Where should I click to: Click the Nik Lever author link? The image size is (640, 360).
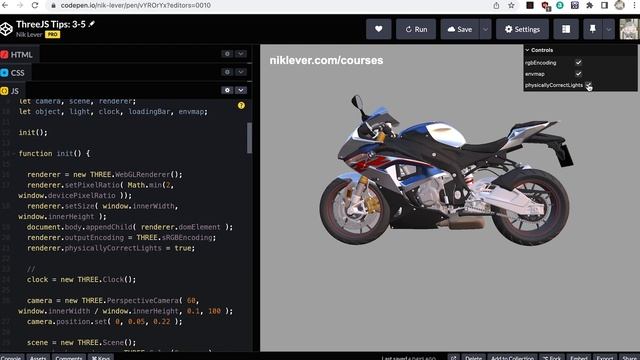click(29, 35)
